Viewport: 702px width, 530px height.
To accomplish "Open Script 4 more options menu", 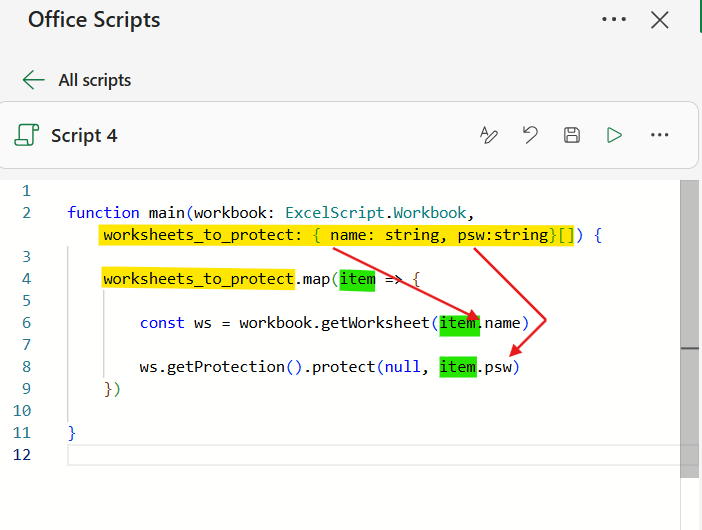I will click(659, 135).
